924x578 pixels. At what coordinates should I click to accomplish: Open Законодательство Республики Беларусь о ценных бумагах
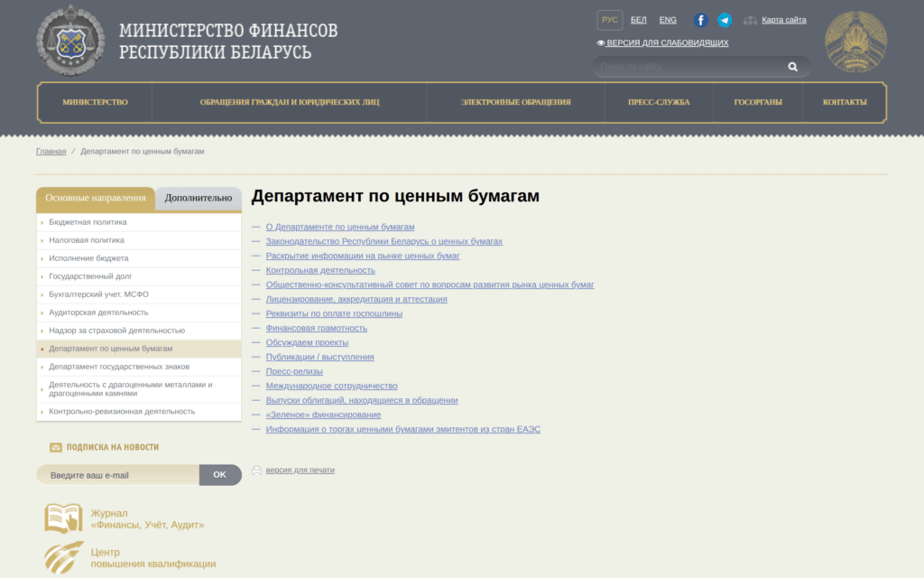tap(384, 242)
